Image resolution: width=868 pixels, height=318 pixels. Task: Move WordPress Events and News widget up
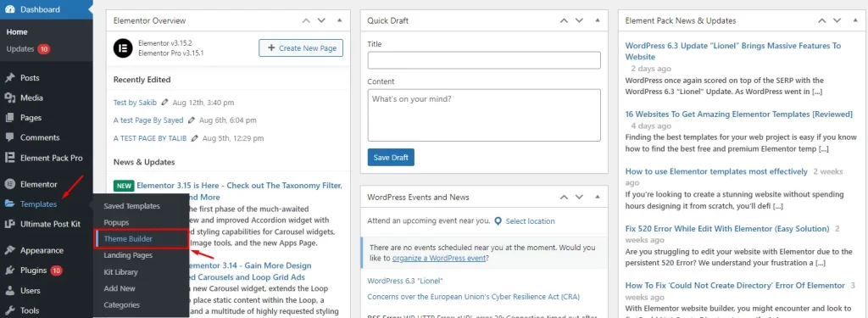click(564, 198)
